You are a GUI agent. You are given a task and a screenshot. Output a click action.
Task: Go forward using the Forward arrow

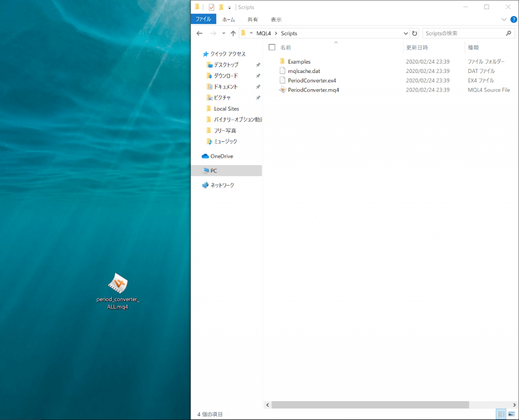pyautogui.click(x=213, y=33)
